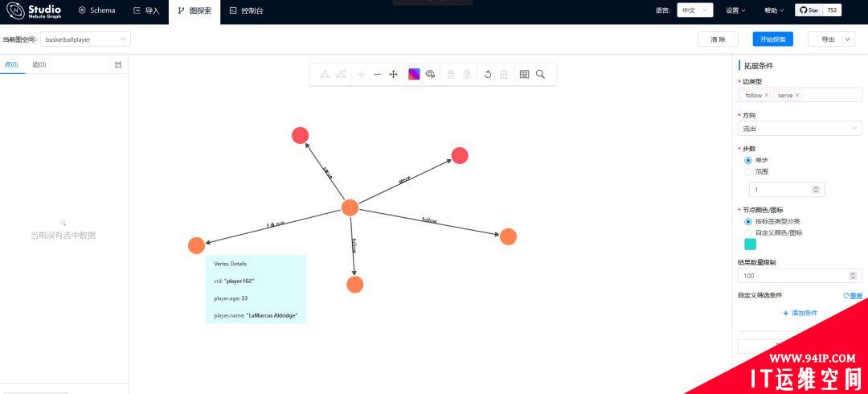
Task: Open the 导入 import page
Action: tap(146, 10)
